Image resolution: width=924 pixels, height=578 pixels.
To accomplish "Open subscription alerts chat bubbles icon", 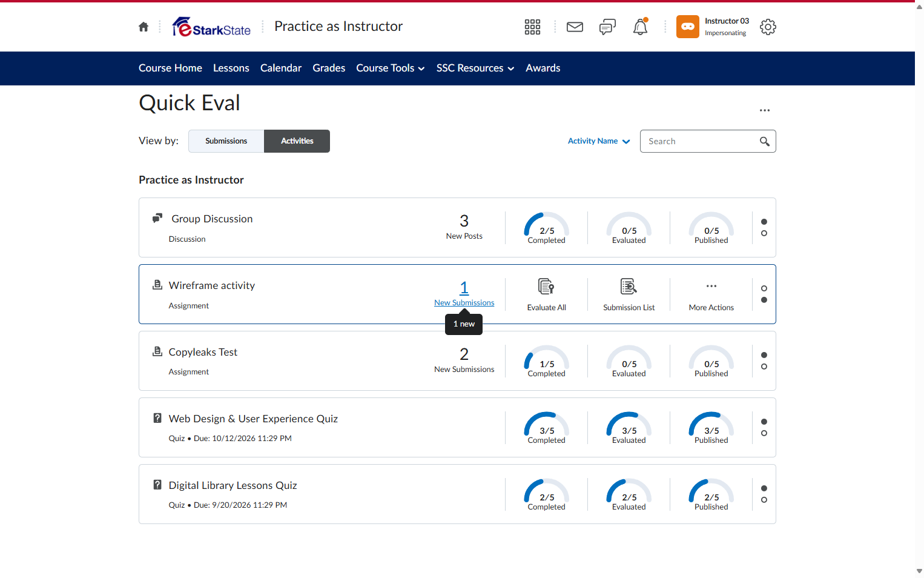I will pyautogui.click(x=607, y=27).
